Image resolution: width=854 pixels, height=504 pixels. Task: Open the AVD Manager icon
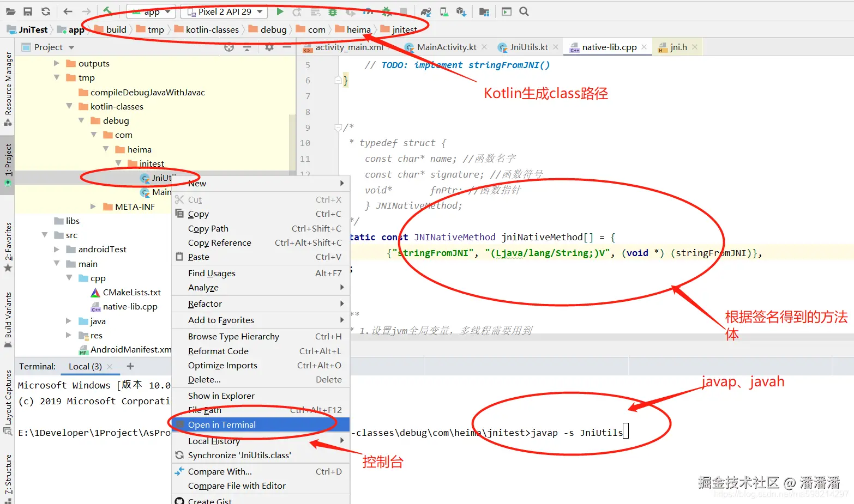444,11
